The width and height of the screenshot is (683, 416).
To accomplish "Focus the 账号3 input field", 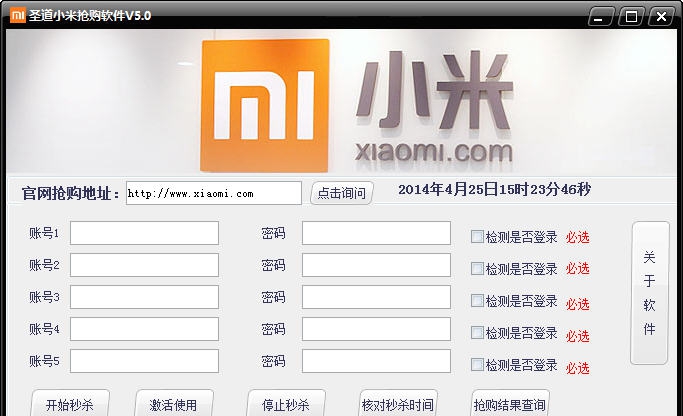I will click(144, 297).
